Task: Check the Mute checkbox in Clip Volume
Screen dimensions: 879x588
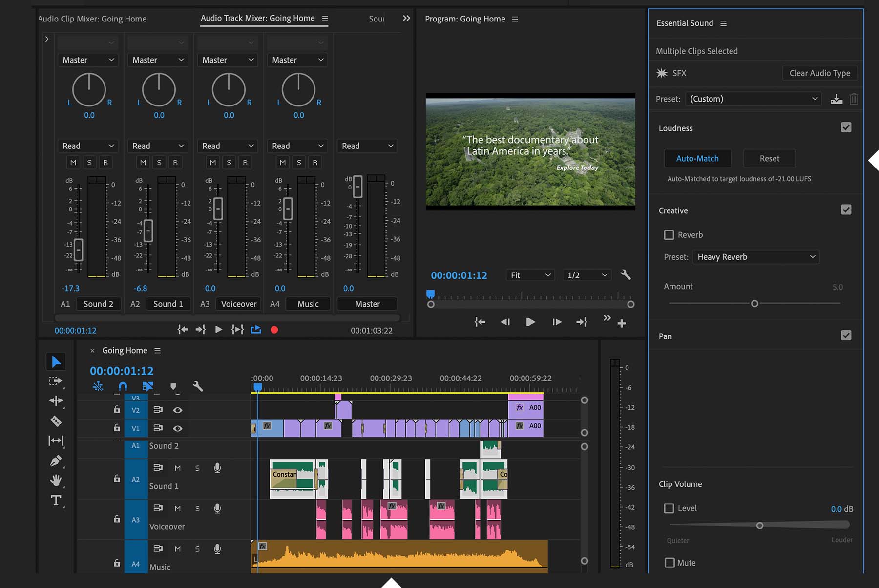Action: point(670,563)
